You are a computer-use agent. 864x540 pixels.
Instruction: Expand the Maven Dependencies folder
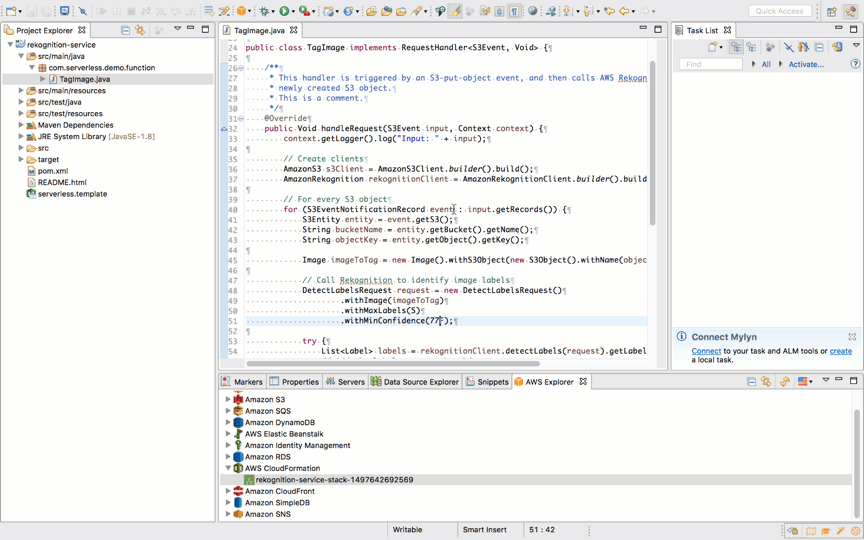click(21, 125)
